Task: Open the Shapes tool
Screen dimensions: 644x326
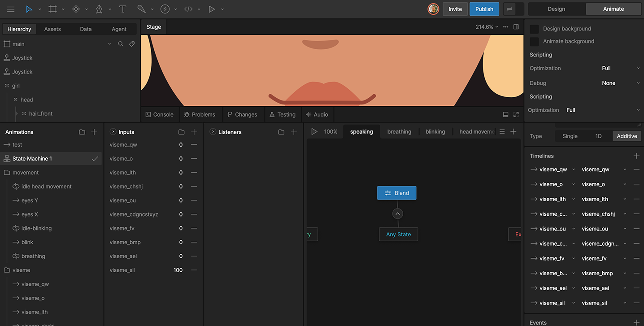Action: 76,9
